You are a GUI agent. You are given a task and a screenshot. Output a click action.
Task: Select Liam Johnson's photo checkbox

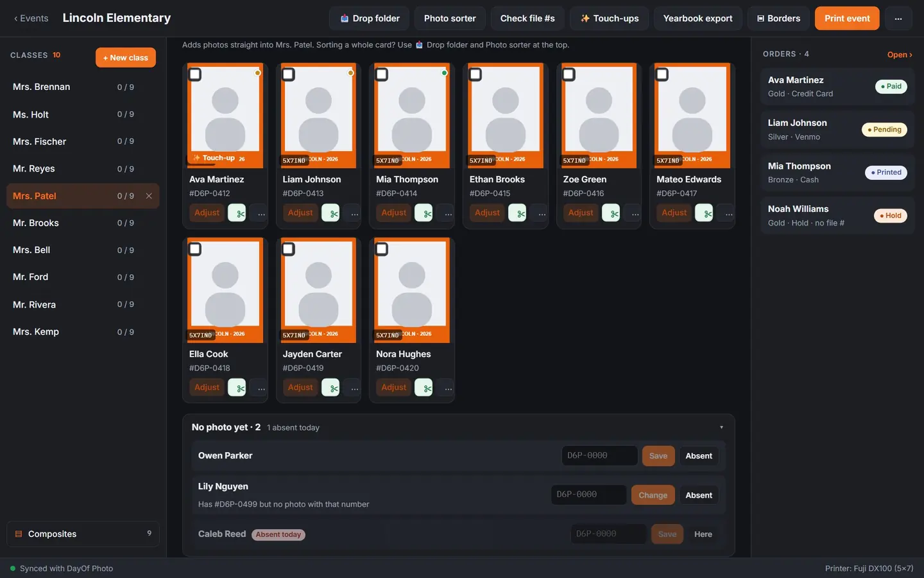pos(289,74)
